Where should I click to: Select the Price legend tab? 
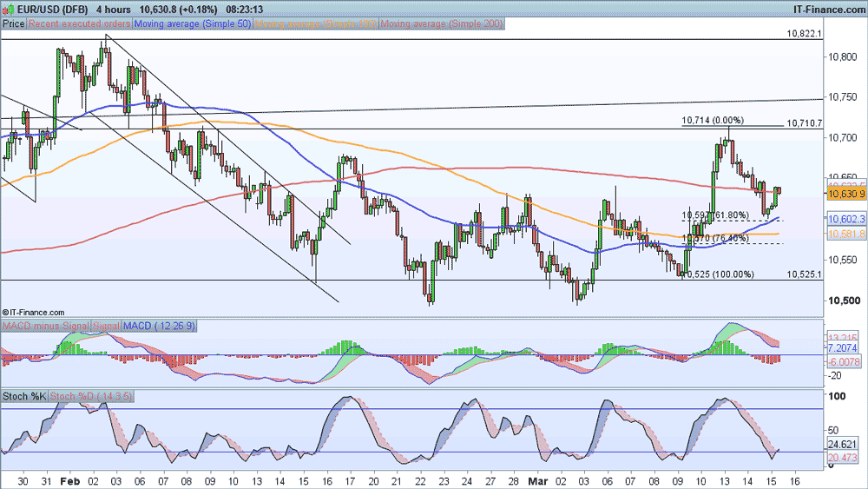pos(14,23)
